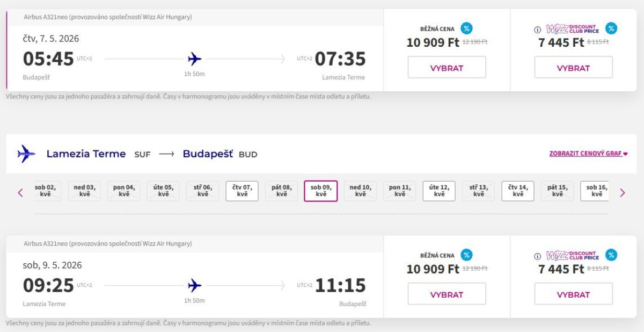Click the percent badge on the upper Discount Club price

611,28
